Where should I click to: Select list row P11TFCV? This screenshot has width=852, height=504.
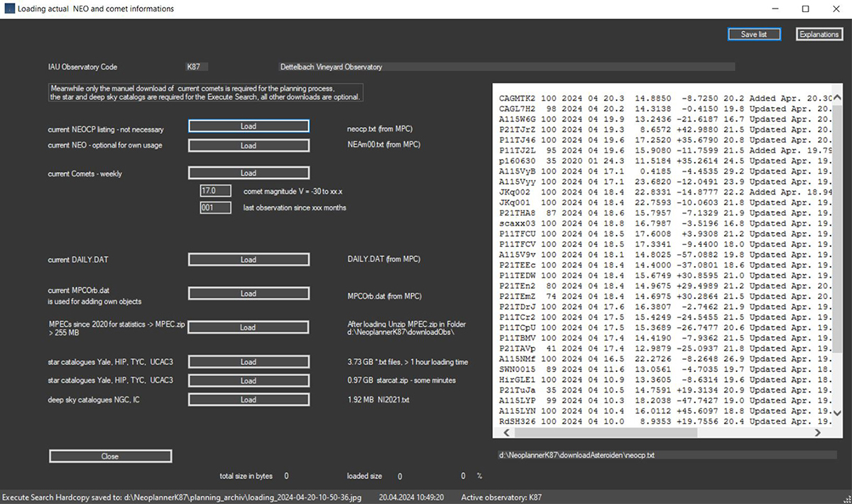666,243
